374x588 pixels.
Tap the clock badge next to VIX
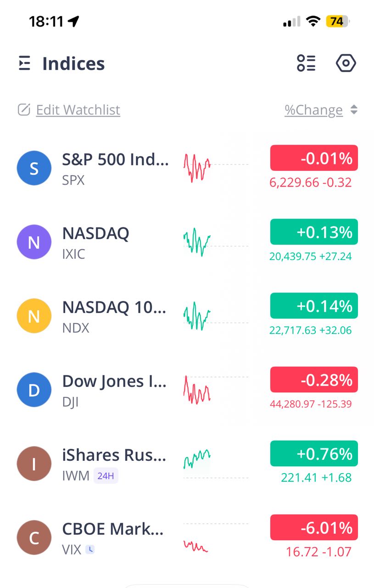point(90,549)
